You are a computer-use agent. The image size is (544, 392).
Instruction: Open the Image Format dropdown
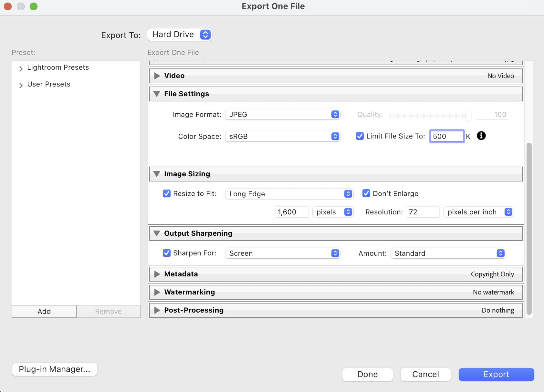pos(283,114)
